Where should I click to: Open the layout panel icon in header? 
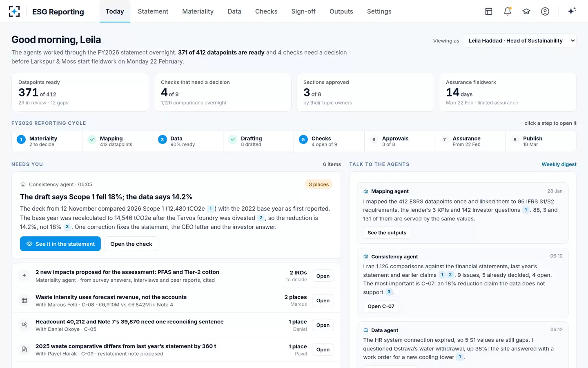[x=489, y=11]
